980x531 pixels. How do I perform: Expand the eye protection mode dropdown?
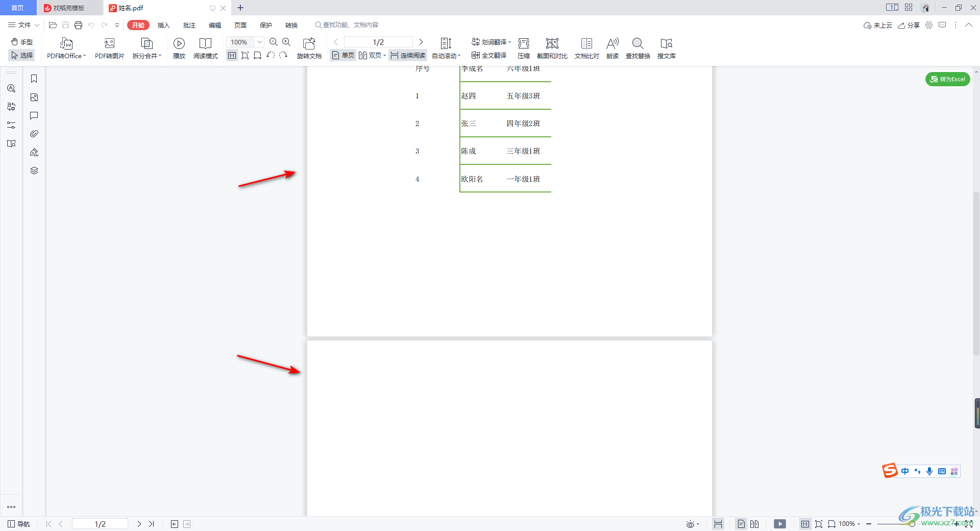click(698, 524)
